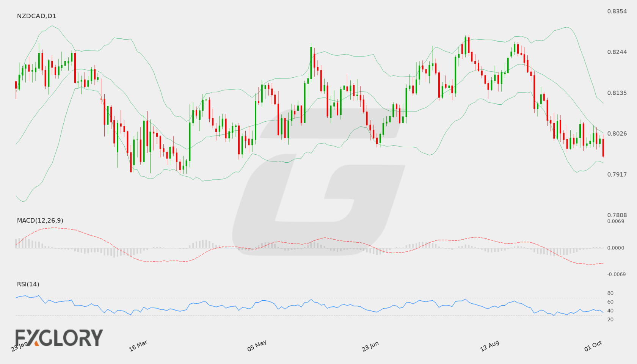Screen dimensions: 637x364
Task: Click the NZDCAD,D1 chart title
Action: (36, 16)
